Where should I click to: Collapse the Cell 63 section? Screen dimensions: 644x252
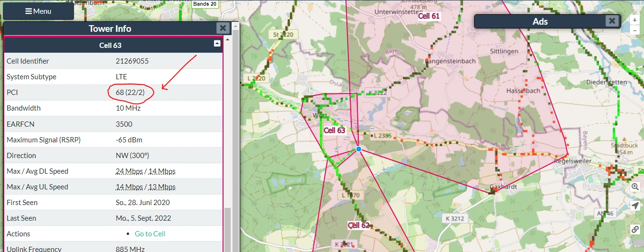[217, 43]
